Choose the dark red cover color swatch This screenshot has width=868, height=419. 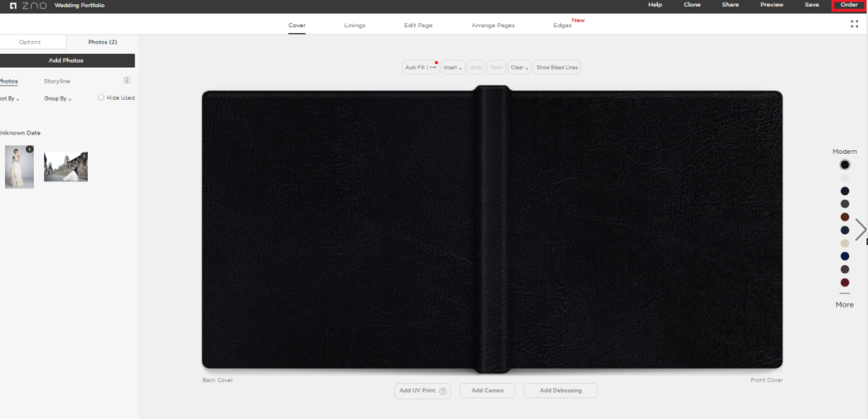(x=845, y=282)
